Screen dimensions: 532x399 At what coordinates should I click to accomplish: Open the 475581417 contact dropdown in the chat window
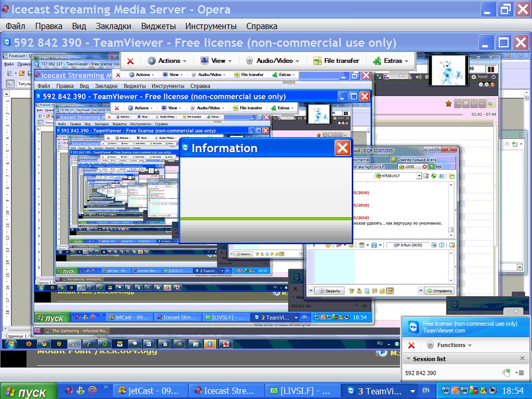(x=419, y=176)
